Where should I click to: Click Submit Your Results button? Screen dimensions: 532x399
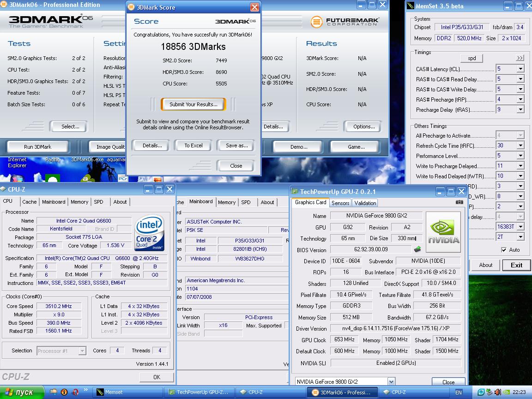click(193, 104)
